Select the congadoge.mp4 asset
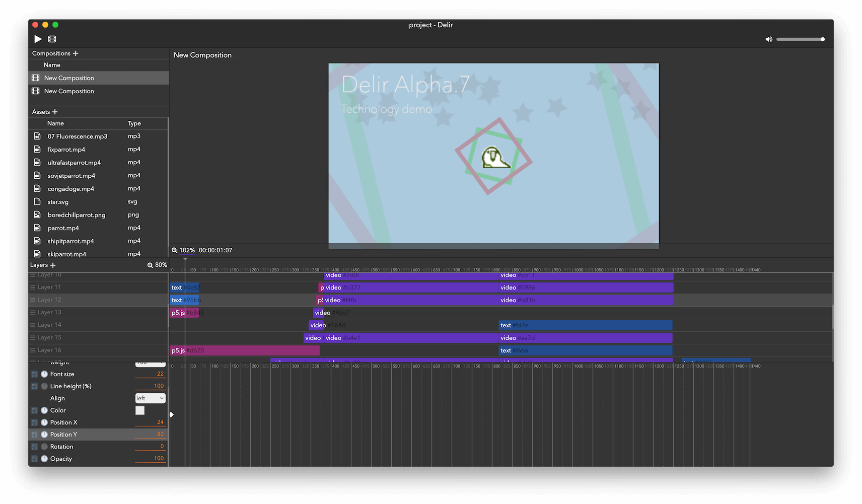 point(98,189)
